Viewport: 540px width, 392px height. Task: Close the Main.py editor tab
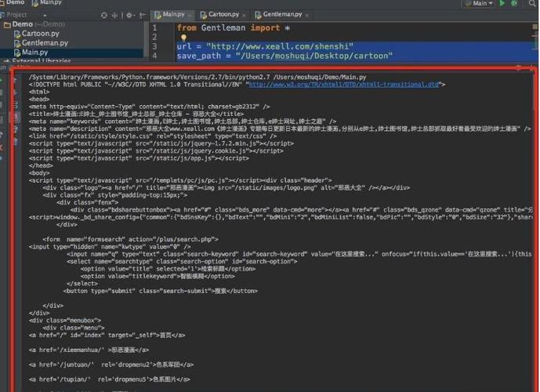[190, 16]
